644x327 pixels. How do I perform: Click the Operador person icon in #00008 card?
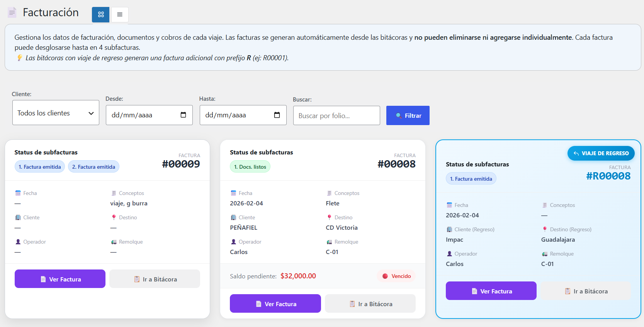coord(233,242)
